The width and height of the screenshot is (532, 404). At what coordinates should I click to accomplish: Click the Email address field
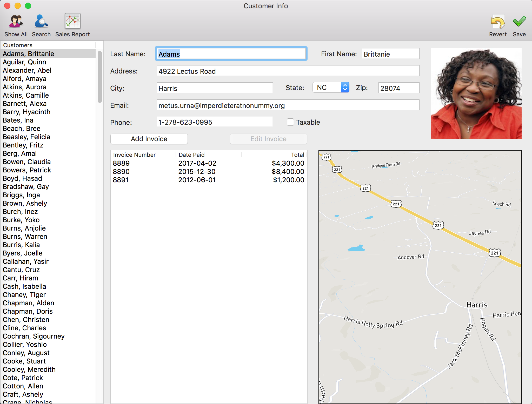point(288,105)
